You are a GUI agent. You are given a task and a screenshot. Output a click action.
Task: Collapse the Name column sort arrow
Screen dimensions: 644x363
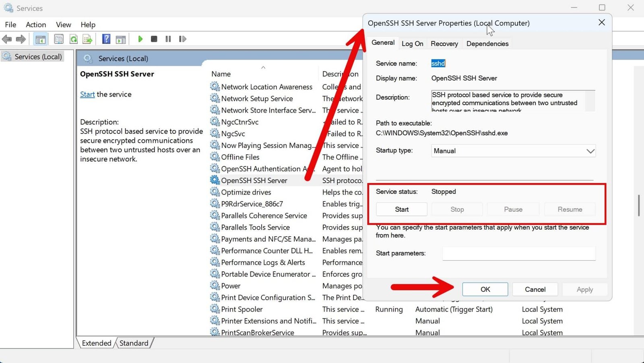pos(264,68)
